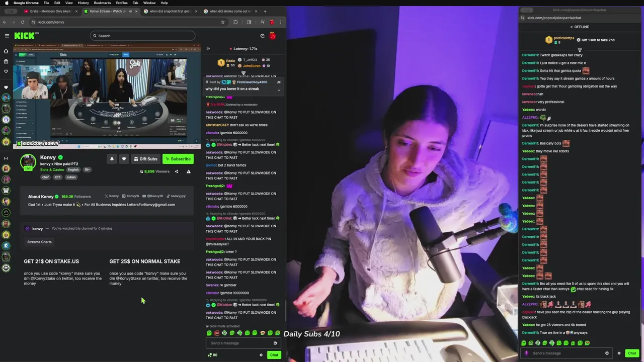Click the Window menu
This screenshot has width=644, height=362.
149,3
